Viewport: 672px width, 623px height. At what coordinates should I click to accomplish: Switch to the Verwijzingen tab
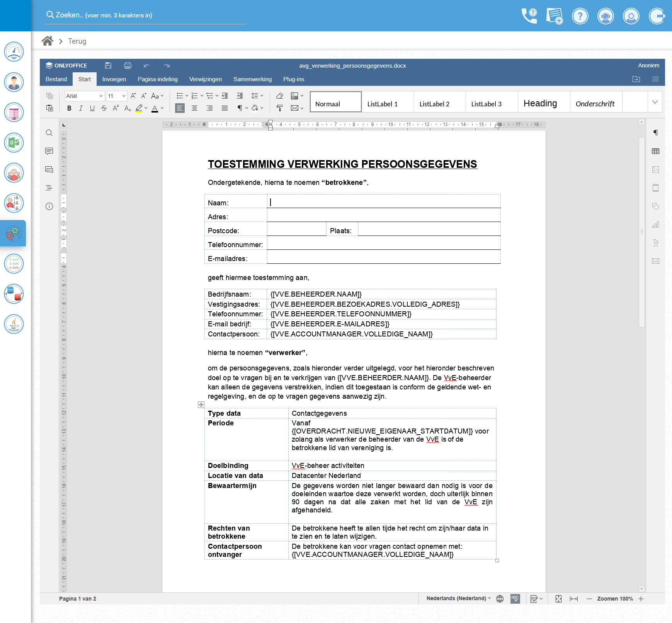click(x=206, y=79)
